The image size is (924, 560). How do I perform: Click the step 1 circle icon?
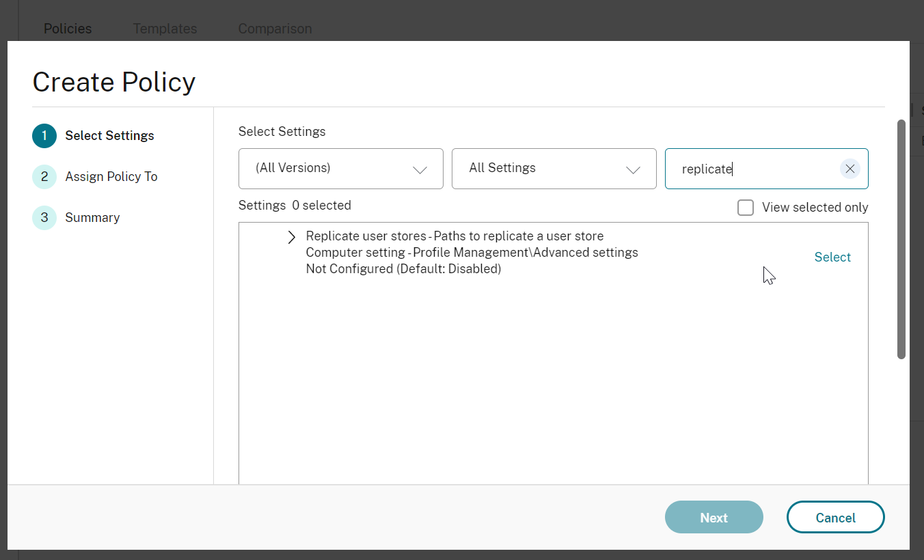(x=44, y=136)
